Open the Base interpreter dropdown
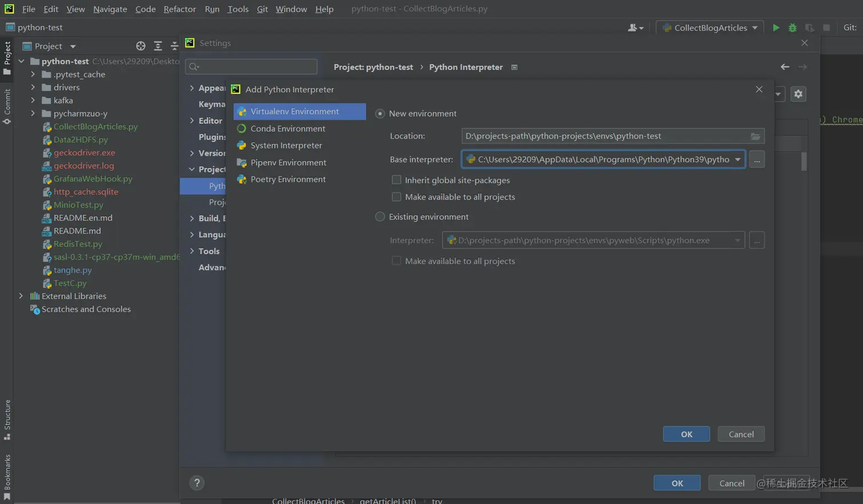The width and height of the screenshot is (863, 504). click(737, 160)
